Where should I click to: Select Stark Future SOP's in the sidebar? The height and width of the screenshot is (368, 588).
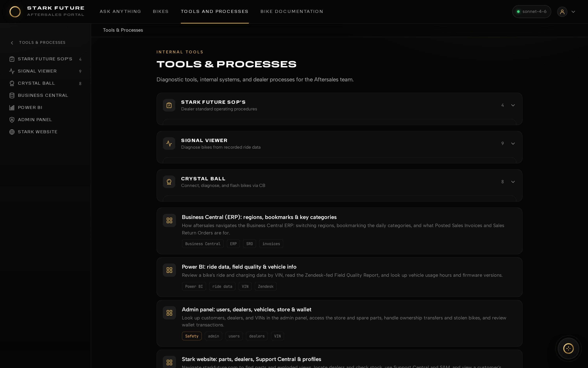[45, 59]
